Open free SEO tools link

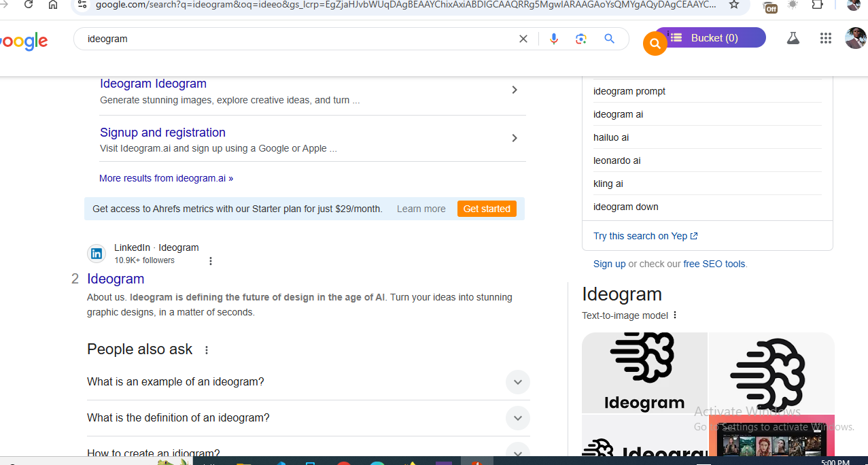pyautogui.click(x=714, y=264)
